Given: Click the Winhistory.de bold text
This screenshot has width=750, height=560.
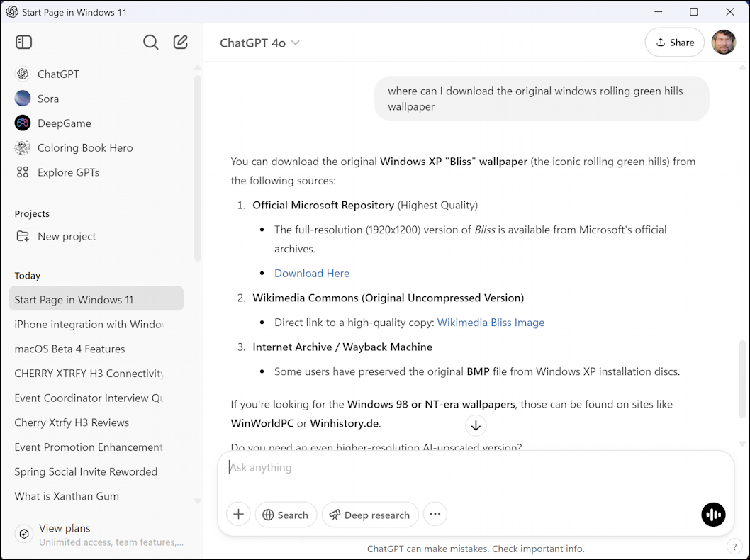Looking at the screenshot, I should coord(345,423).
